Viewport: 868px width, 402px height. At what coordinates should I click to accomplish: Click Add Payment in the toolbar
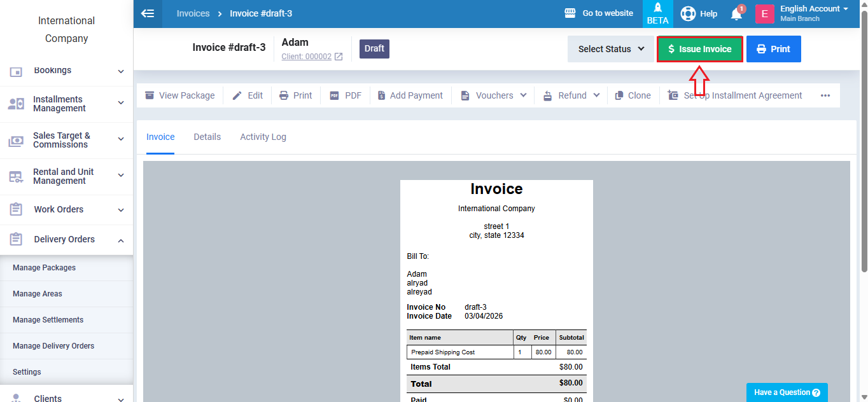[410, 95]
